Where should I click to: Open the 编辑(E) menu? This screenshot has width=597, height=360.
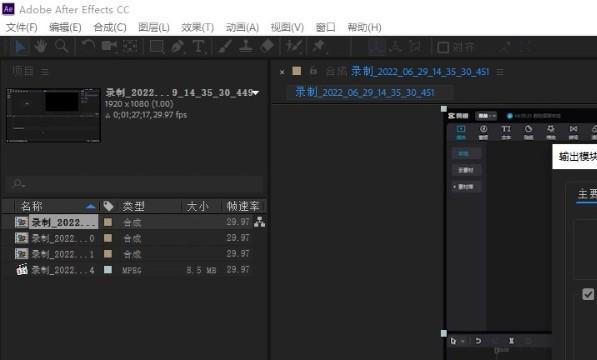pos(65,27)
